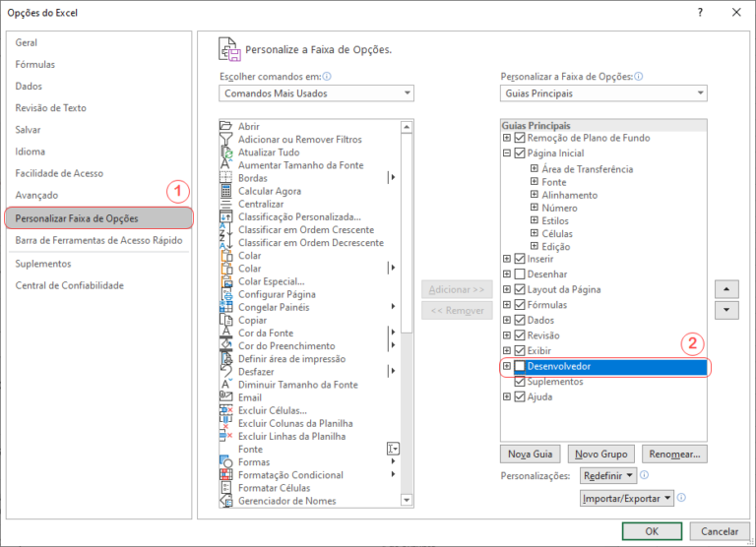Click the Bordas grid icon

(x=225, y=178)
